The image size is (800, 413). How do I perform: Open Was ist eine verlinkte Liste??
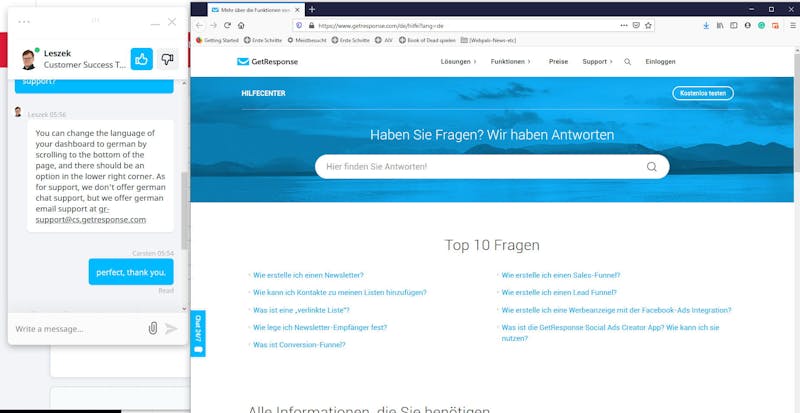tap(301, 310)
